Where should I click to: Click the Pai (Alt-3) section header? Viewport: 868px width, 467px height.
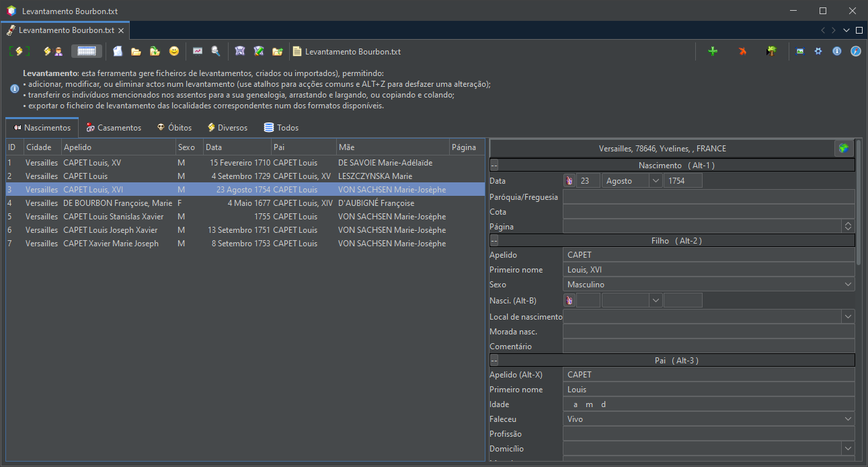(x=676, y=360)
